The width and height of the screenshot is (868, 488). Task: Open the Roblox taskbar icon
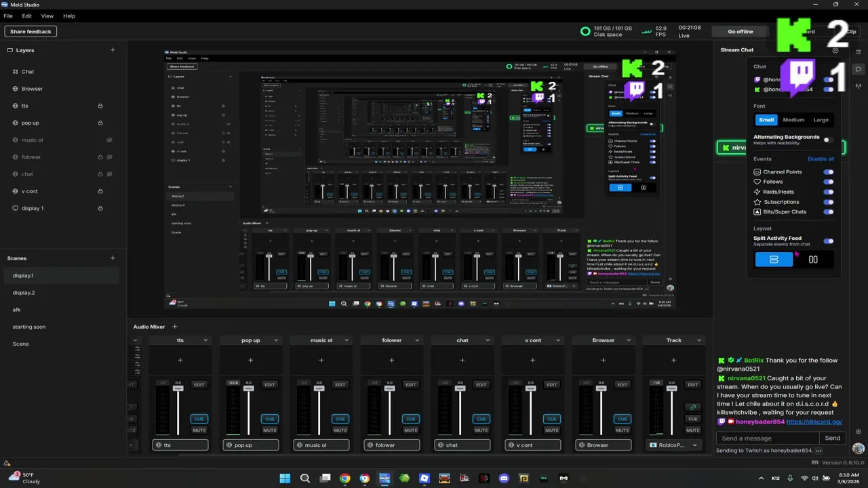click(x=425, y=478)
